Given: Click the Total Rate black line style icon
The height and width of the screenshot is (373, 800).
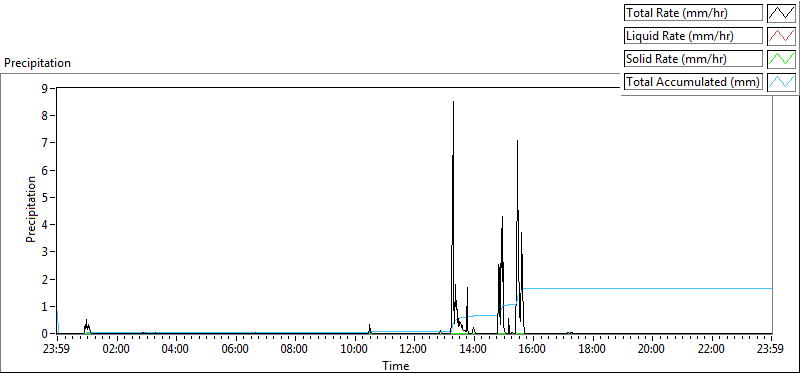Looking at the screenshot, I should pos(781,13).
